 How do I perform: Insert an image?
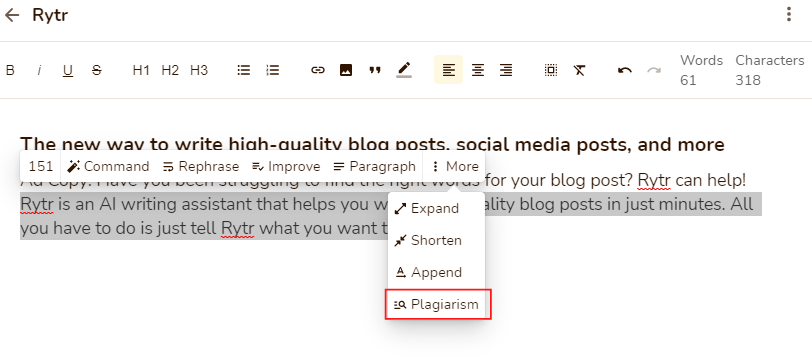(x=346, y=70)
